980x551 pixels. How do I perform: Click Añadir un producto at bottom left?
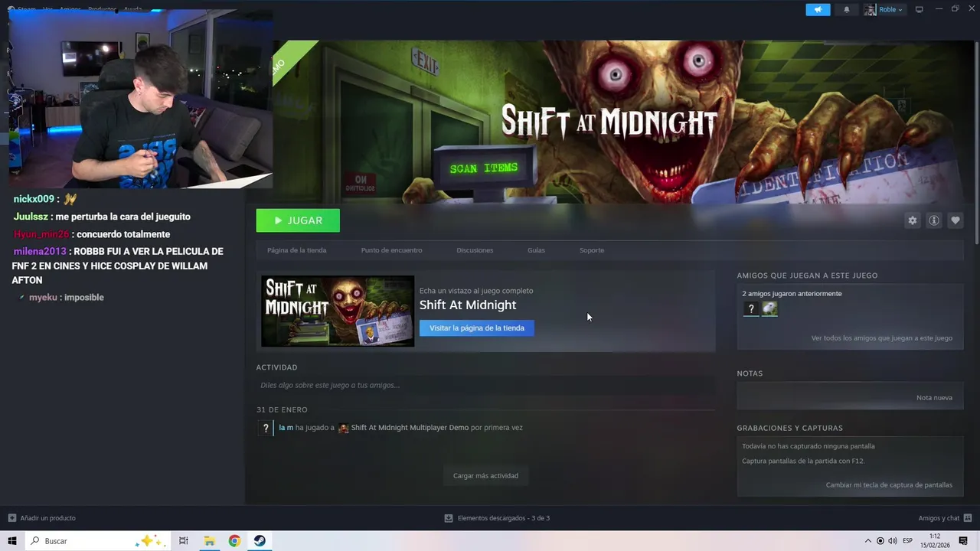pos(47,518)
